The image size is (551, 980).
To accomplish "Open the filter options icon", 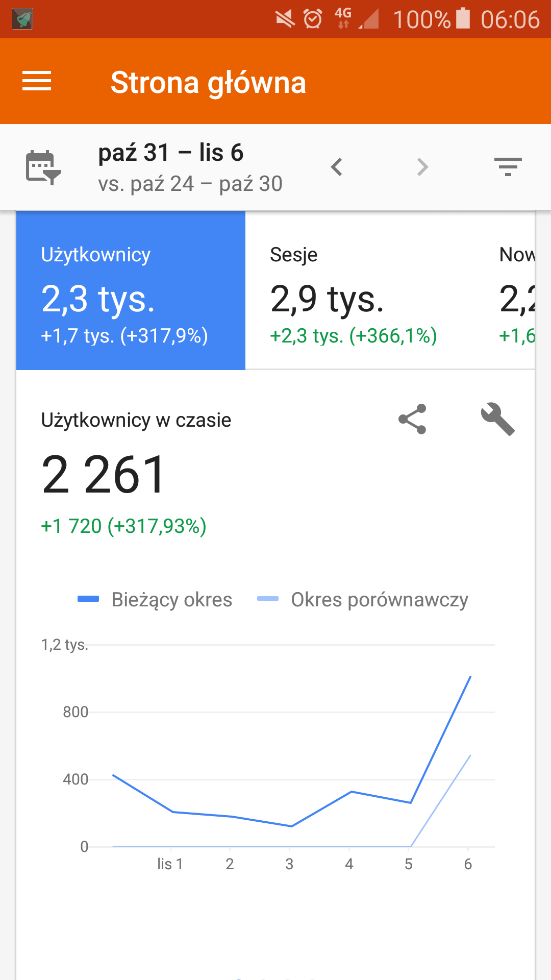I will pos(508,167).
